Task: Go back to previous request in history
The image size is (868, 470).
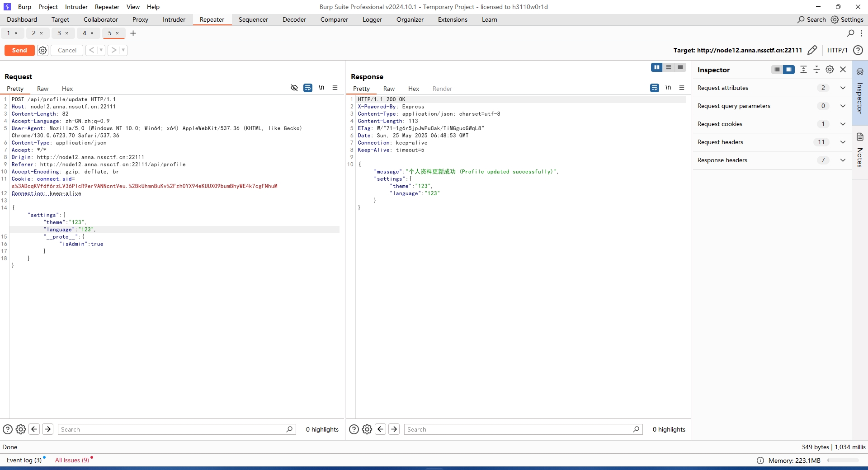Action: point(92,50)
